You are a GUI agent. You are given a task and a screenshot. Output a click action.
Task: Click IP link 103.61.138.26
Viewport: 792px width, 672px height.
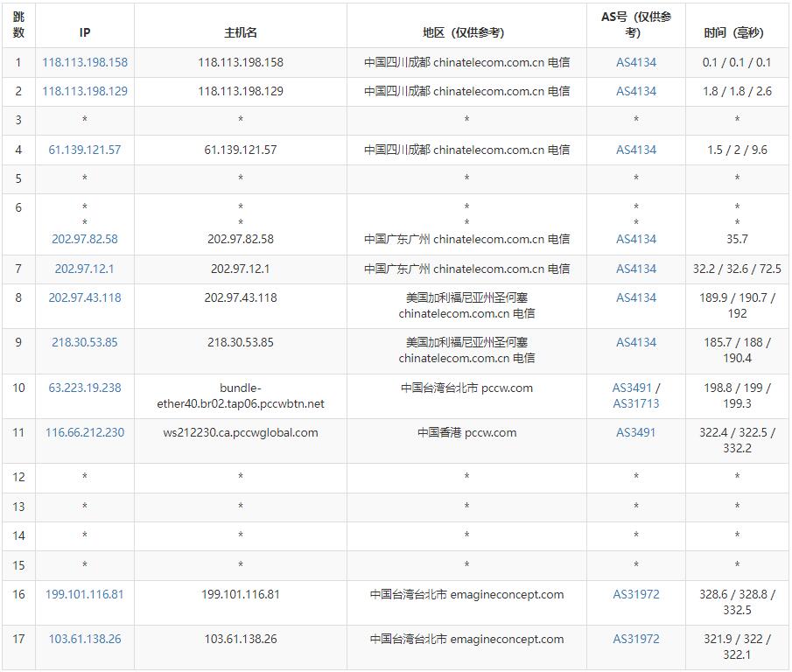[85, 639]
